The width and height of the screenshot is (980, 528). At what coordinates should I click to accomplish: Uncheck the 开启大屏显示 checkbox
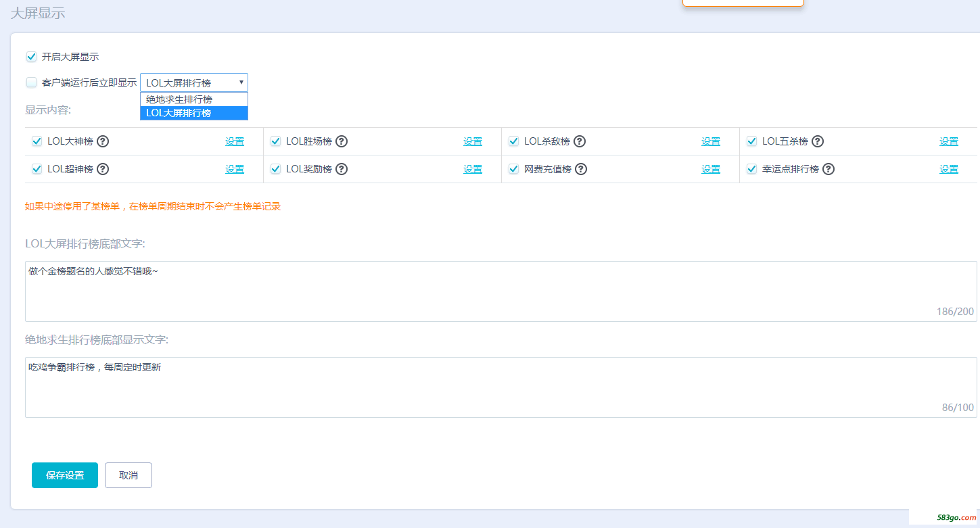(31, 57)
